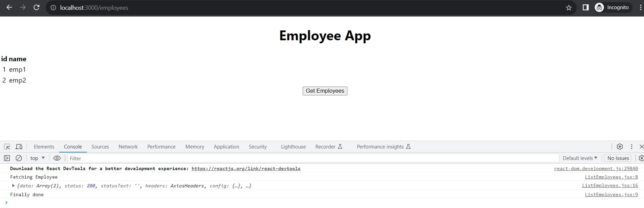
Task: Expand the logged Axios response object
Action: pyautogui.click(x=13, y=186)
